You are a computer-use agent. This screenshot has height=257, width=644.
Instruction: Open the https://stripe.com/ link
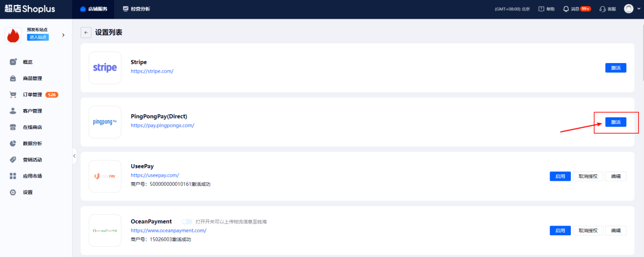[152, 71]
